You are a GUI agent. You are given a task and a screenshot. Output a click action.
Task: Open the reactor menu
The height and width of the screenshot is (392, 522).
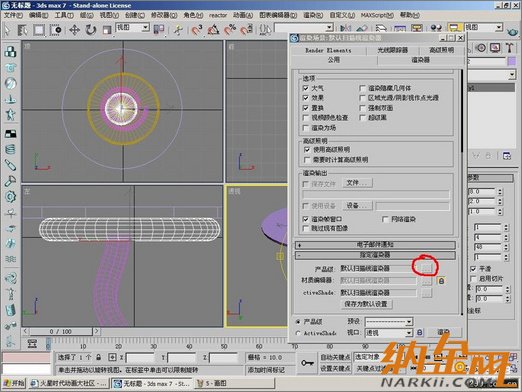point(218,15)
